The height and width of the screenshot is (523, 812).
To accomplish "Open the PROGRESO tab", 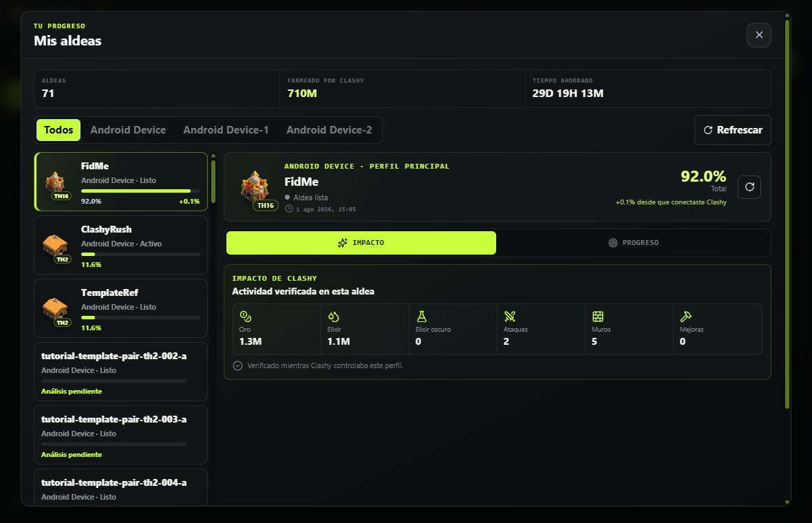I will 633,243.
